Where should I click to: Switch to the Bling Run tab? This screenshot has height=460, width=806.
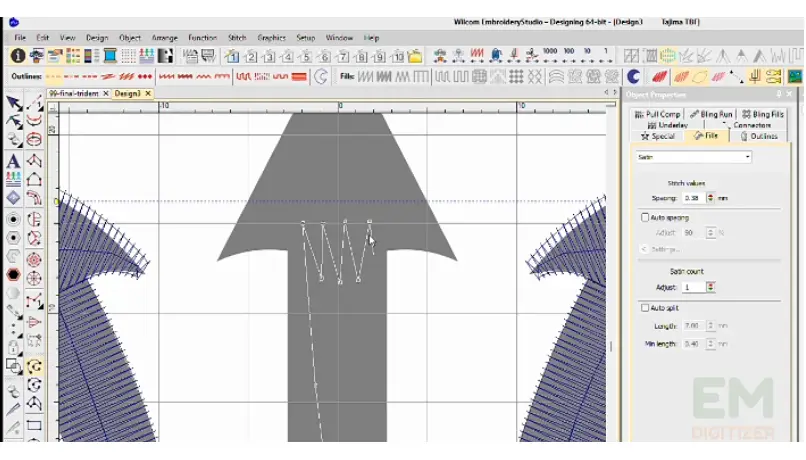[710, 114]
